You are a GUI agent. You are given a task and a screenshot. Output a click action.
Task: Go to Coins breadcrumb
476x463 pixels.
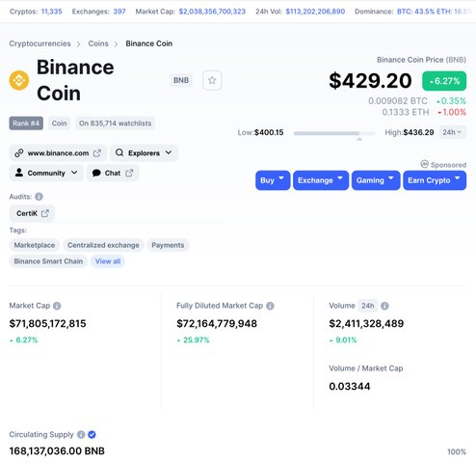pos(98,43)
